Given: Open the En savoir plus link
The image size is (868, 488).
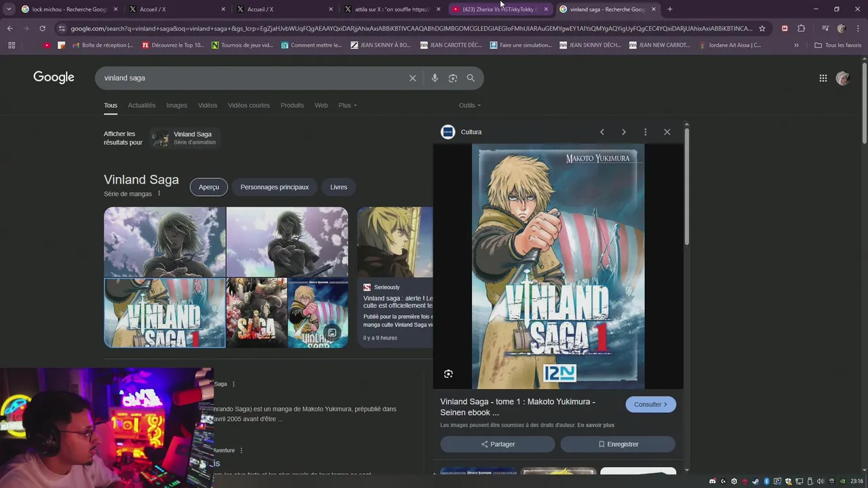Looking at the screenshot, I should [x=595, y=425].
